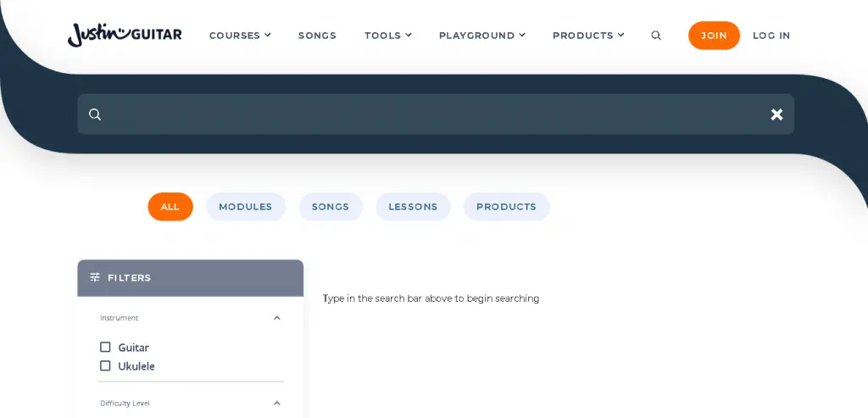Open the Courses dropdown menu
The image size is (868, 418).
pyautogui.click(x=240, y=36)
